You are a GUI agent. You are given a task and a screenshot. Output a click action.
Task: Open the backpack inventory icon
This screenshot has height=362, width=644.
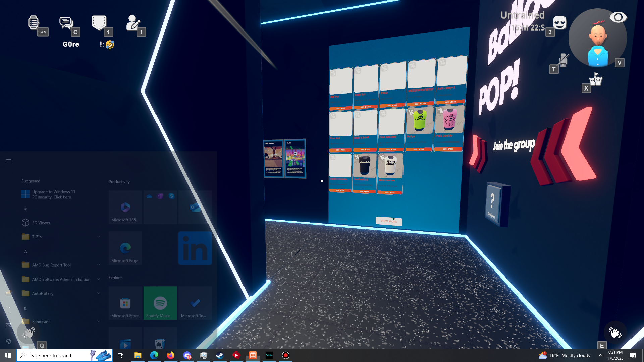click(x=99, y=23)
